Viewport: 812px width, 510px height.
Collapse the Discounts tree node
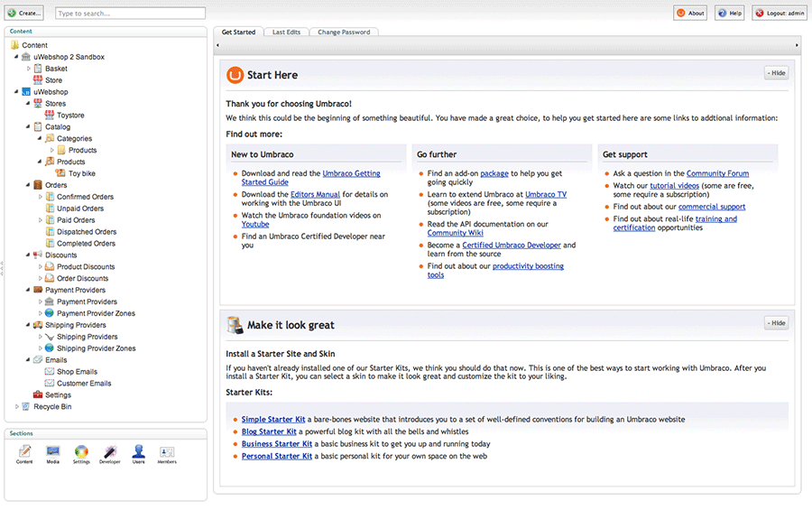click(28, 255)
